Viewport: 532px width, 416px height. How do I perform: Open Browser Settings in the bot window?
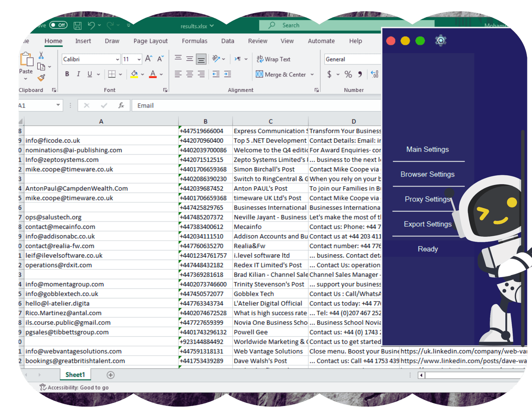[x=428, y=174]
